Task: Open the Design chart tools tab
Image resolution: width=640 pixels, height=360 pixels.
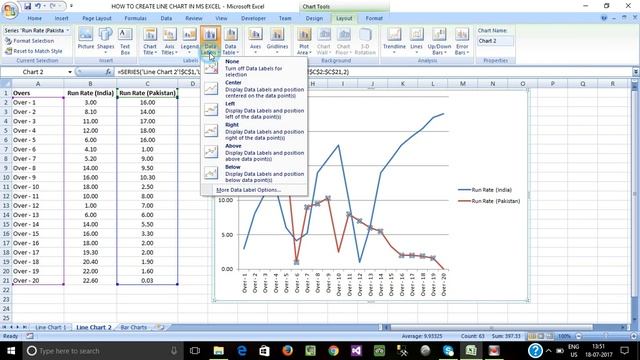Action: click(314, 18)
